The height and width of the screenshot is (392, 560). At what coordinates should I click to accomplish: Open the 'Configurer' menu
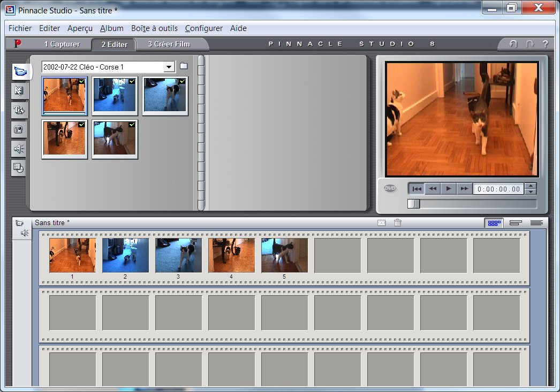click(203, 28)
